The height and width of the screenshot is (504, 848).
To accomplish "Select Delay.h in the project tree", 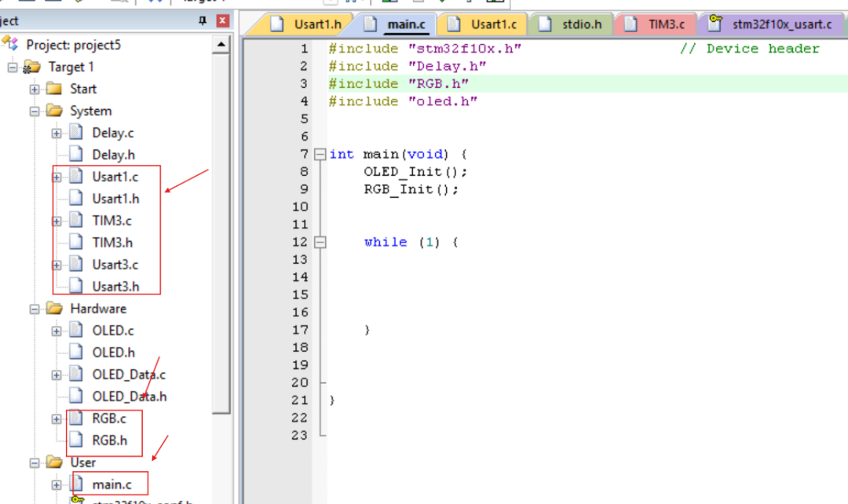I will 113,155.
